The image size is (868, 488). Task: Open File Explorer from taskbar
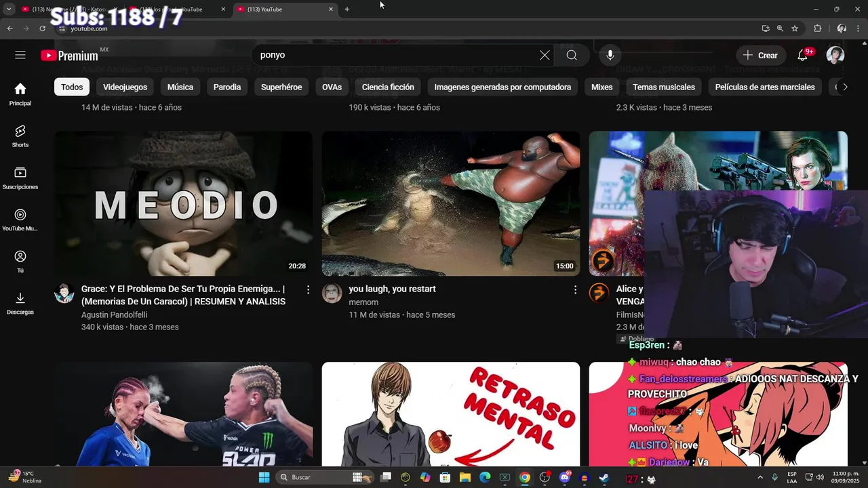coord(465,477)
